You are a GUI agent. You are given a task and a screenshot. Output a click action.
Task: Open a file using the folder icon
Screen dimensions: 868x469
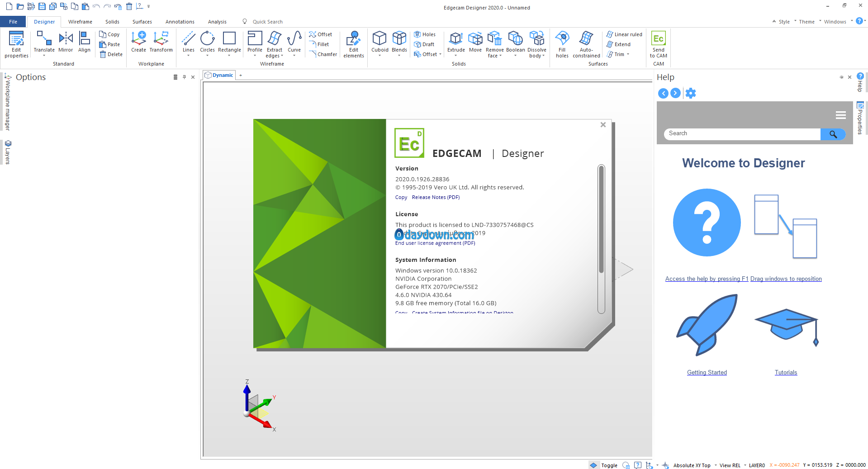click(x=20, y=6)
